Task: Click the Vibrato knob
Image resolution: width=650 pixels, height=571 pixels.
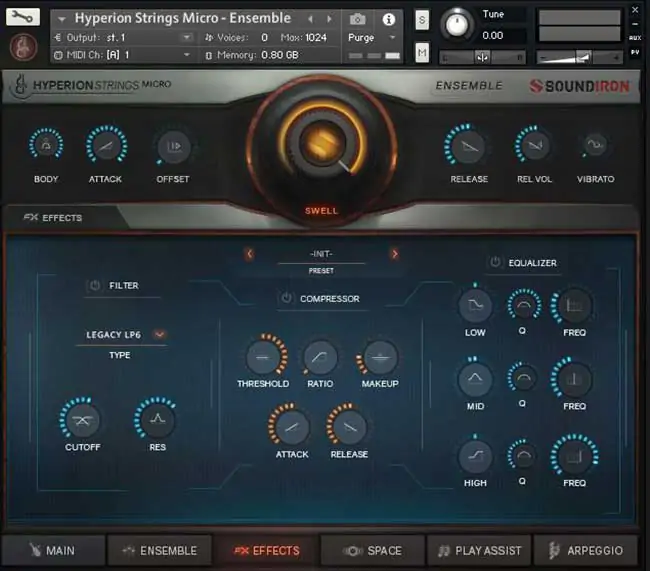Action: (x=595, y=145)
